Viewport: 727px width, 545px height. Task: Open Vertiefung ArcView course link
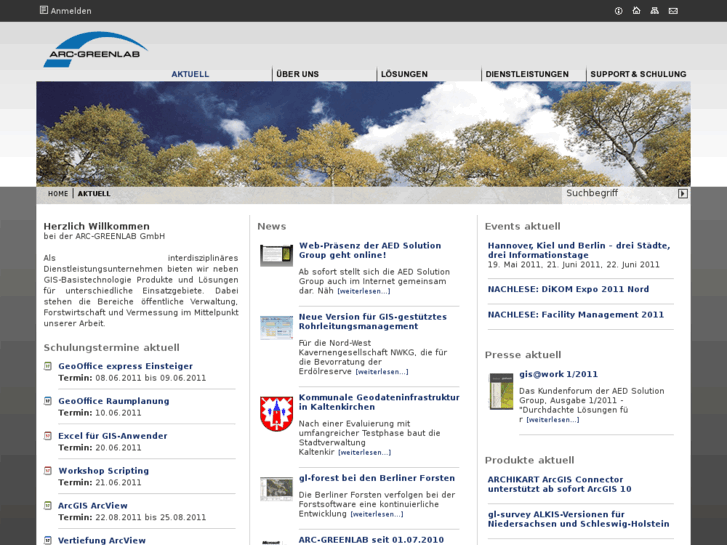tap(102, 540)
